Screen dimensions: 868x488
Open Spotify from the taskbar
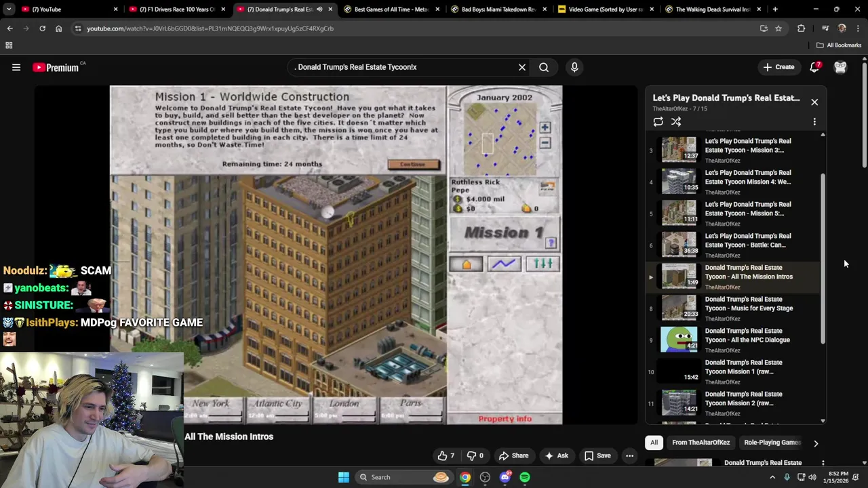[525, 477]
